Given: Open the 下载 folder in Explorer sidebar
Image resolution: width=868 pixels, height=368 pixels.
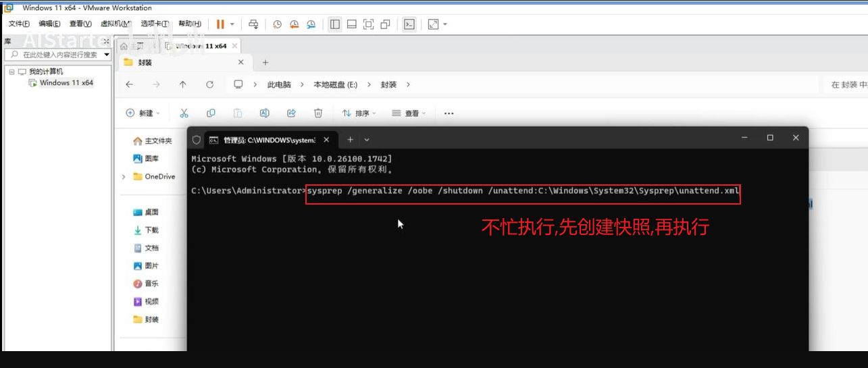Looking at the screenshot, I should click(x=151, y=230).
